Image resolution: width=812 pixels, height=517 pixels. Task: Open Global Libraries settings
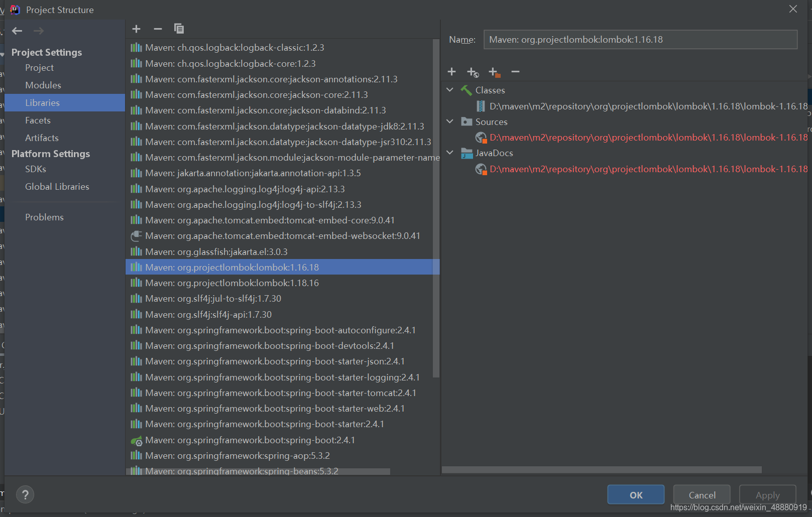click(57, 187)
